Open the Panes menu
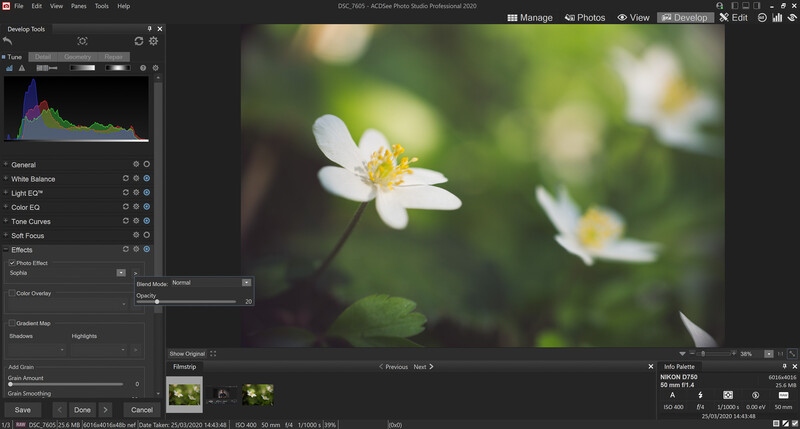Screen dimensions: 800x429 click(x=79, y=6)
